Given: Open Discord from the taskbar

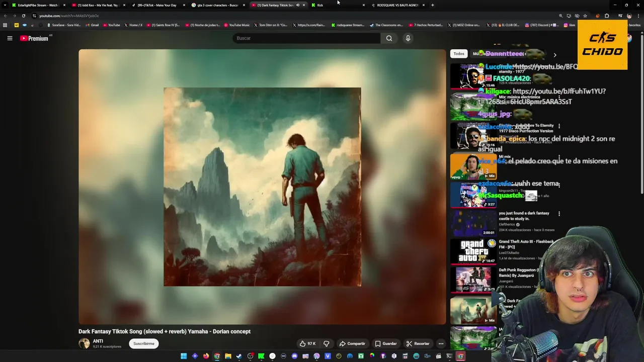Looking at the screenshot, I should click(x=294, y=356).
